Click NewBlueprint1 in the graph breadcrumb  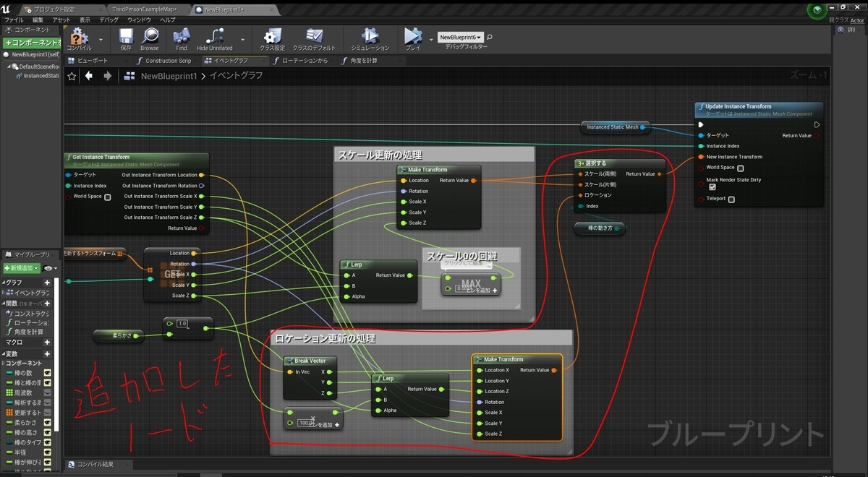coord(169,76)
